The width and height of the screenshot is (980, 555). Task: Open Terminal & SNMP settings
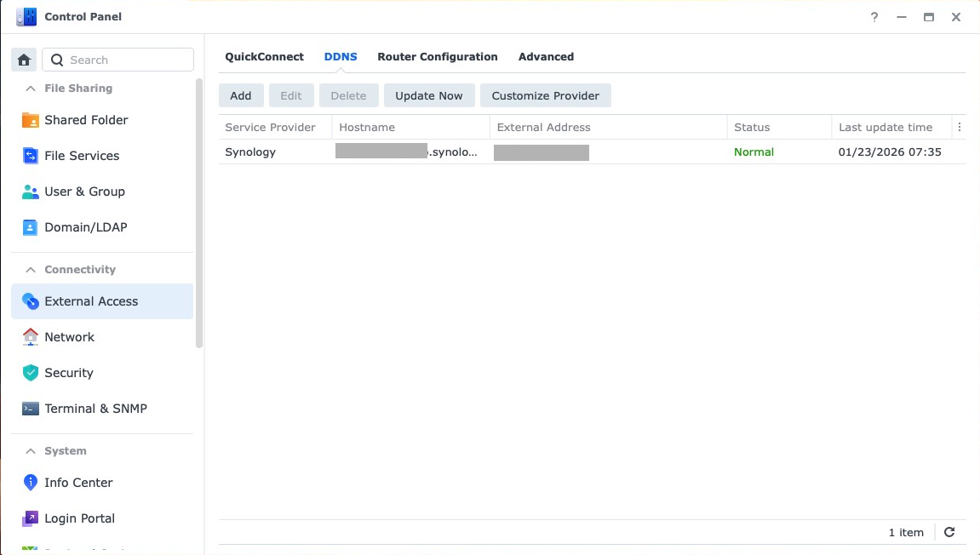95,409
